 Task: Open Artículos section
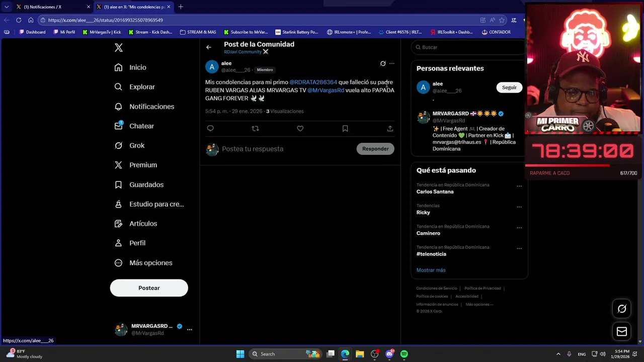(136, 224)
